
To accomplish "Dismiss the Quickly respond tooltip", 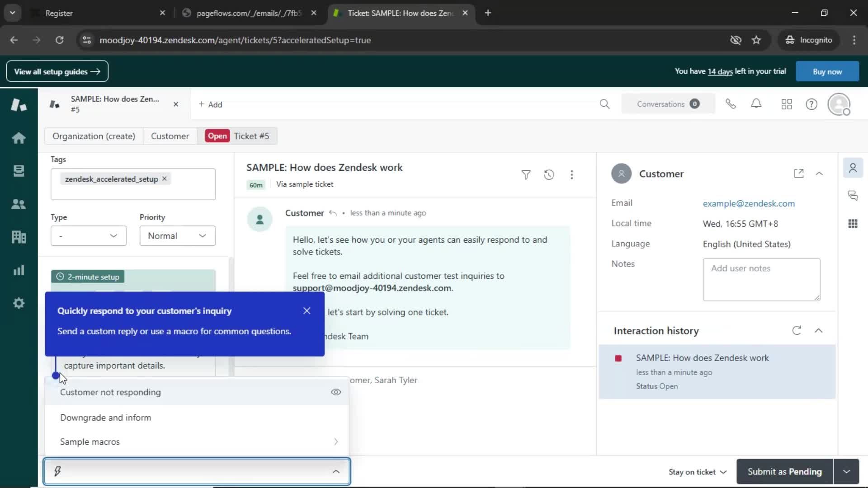I will (x=307, y=311).
